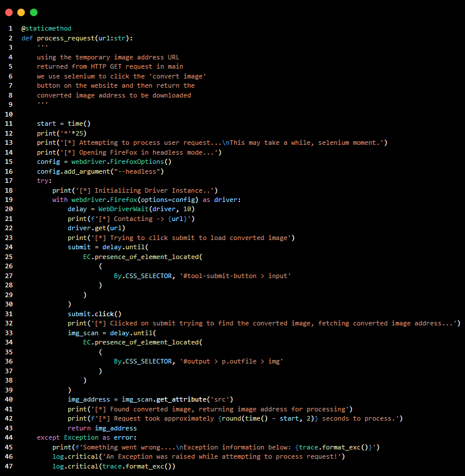Click 'By.CSS_SELECTOR' on line 27
Viewport: 465px width, 476px height.
coord(142,276)
